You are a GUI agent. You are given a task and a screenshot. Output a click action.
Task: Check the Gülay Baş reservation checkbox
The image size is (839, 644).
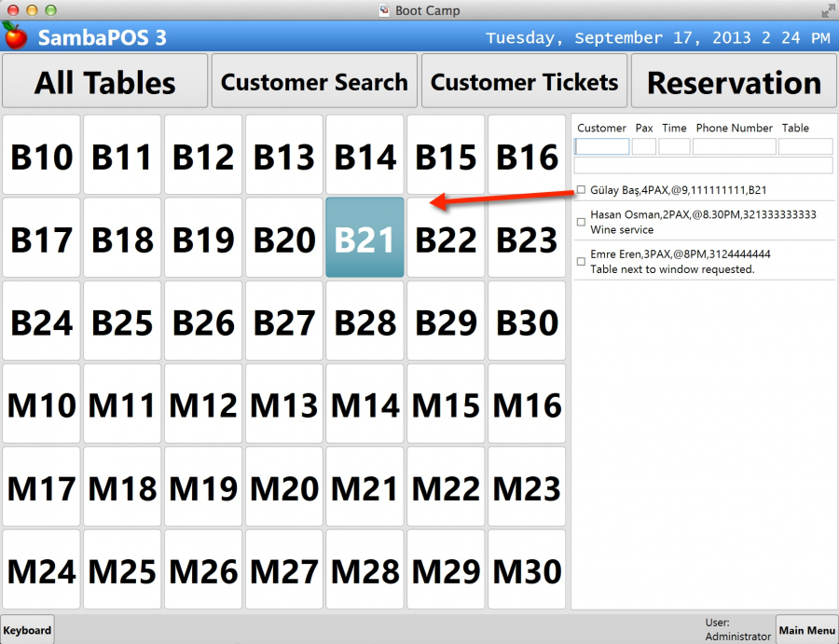click(x=580, y=189)
